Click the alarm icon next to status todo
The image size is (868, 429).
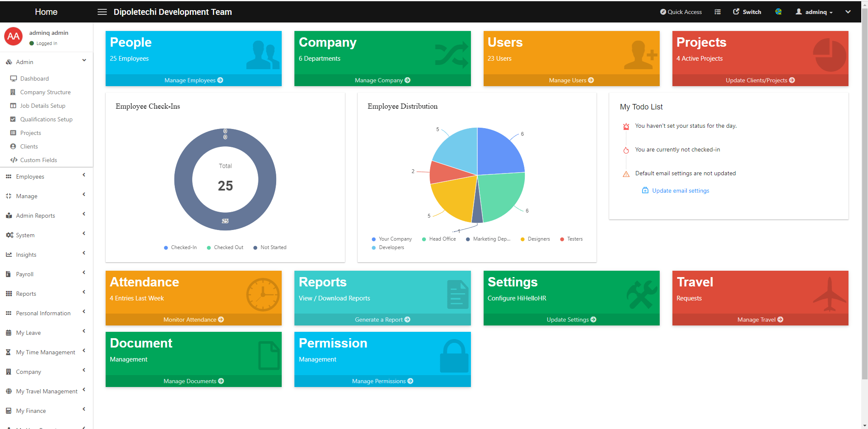(626, 126)
